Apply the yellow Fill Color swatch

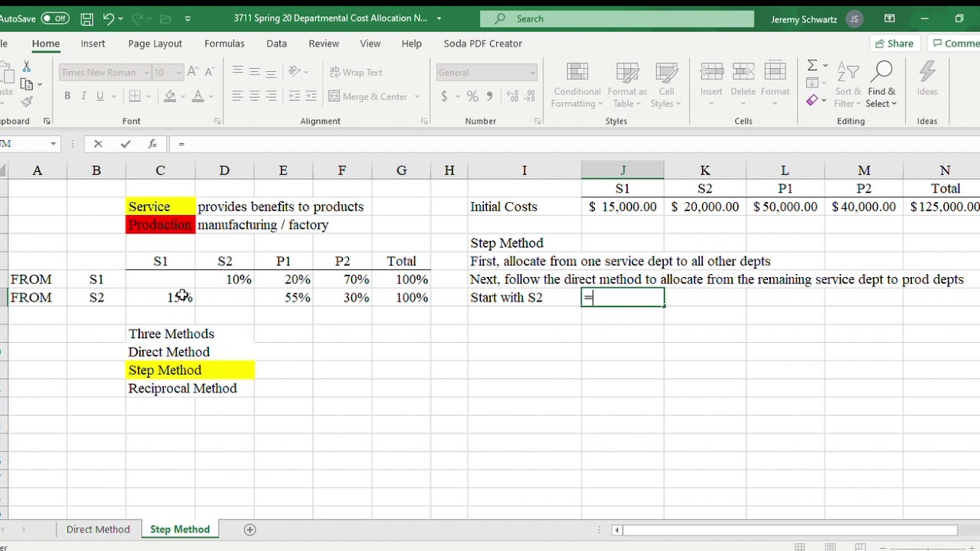pyautogui.click(x=170, y=96)
